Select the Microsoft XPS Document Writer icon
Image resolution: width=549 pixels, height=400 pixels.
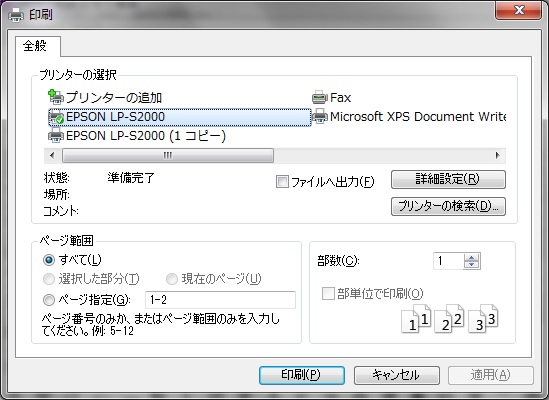[x=319, y=116]
